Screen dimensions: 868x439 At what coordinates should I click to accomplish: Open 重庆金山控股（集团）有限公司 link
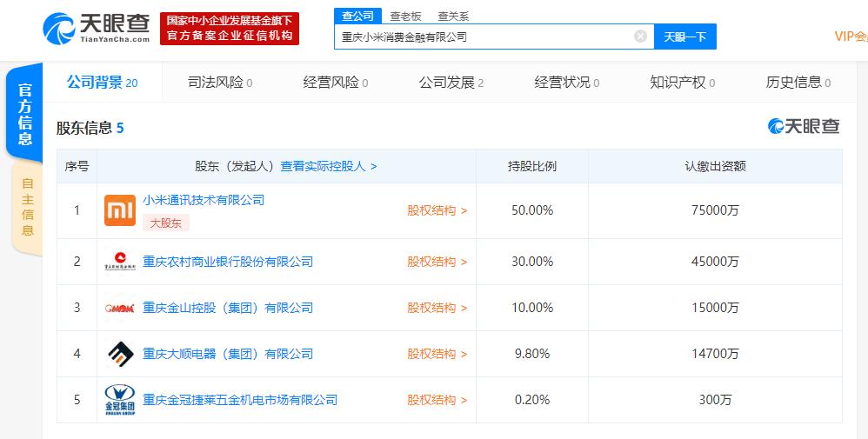coord(228,307)
